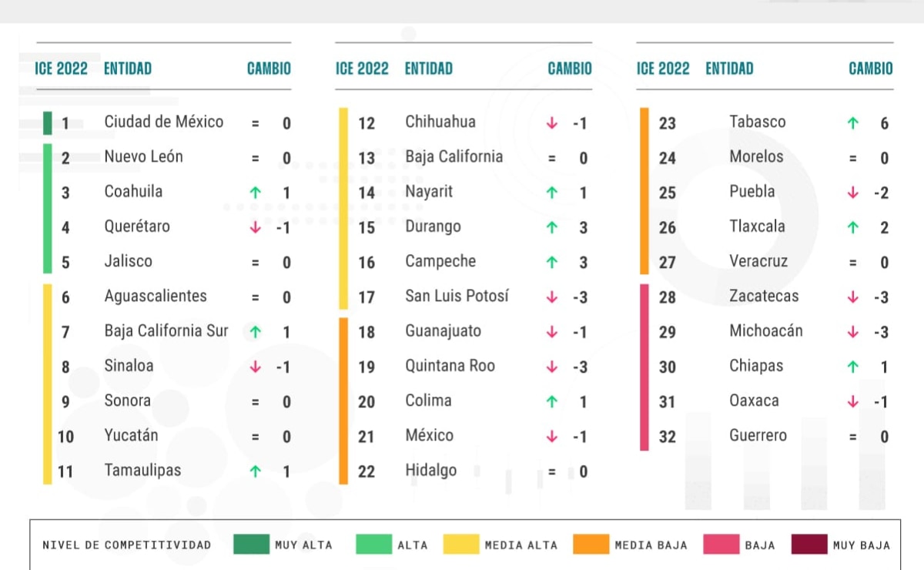Select the Guerrero entry
The image size is (924, 570).
(x=758, y=435)
